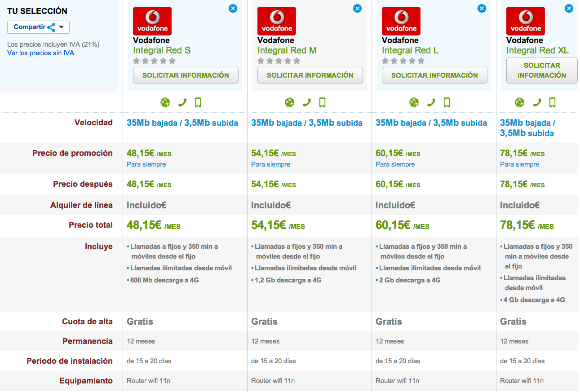Open the Integral Red XL plan title
580x392 pixels.
(538, 50)
